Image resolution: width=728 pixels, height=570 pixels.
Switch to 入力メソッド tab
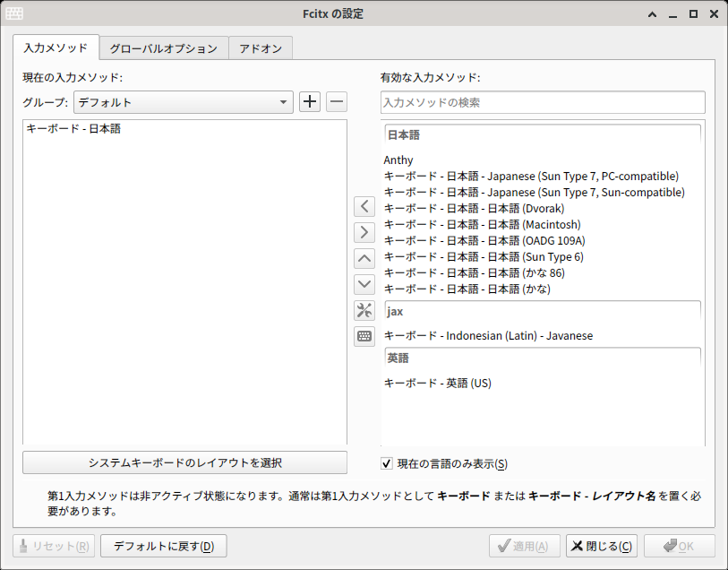pyautogui.click(x=56, y=47)
